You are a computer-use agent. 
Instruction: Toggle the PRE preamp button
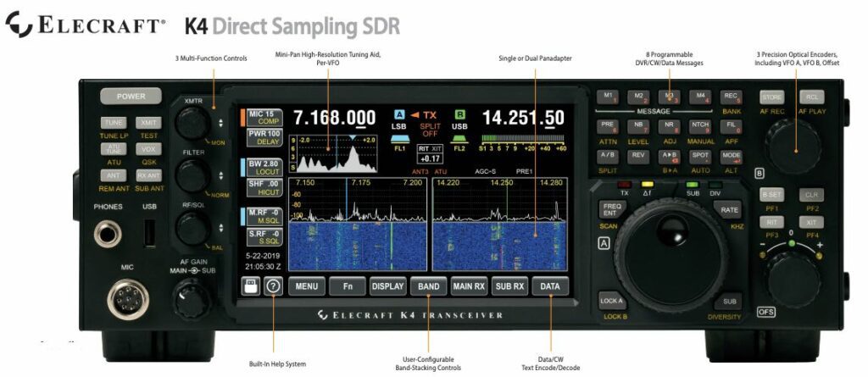pyautogui.click(x=608, y=126)
